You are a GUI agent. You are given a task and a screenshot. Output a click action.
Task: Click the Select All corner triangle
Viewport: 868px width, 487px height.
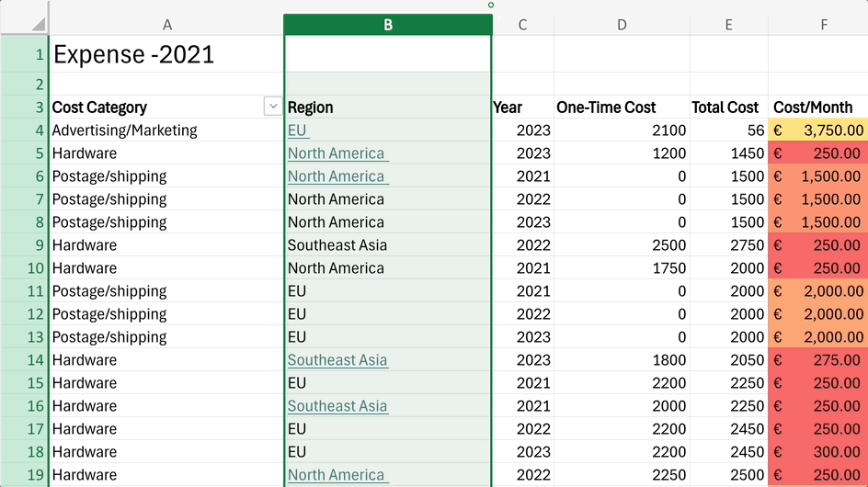tap(39, 24)
